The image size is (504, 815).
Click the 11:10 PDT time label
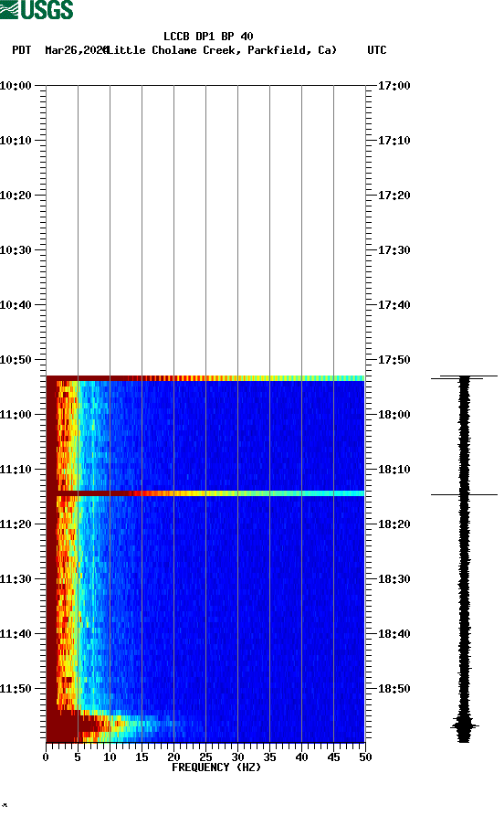pyautogui.click(x=16, y=470)
